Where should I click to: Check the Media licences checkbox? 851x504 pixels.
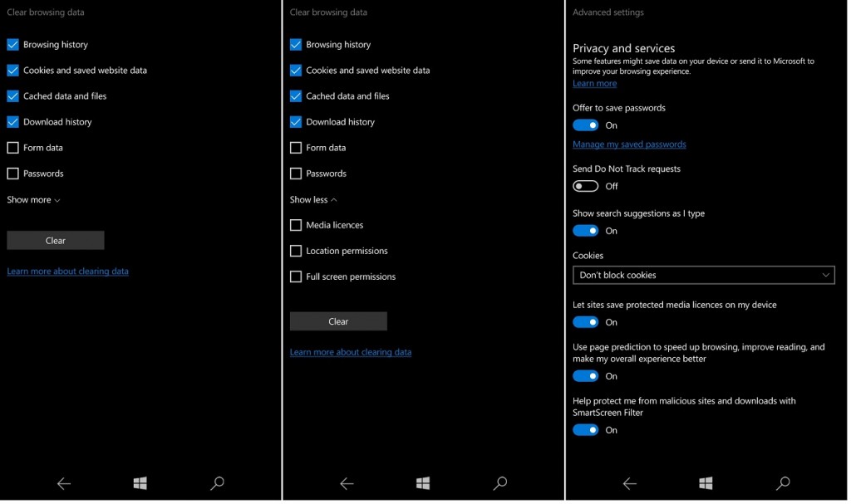coord(296,225)
